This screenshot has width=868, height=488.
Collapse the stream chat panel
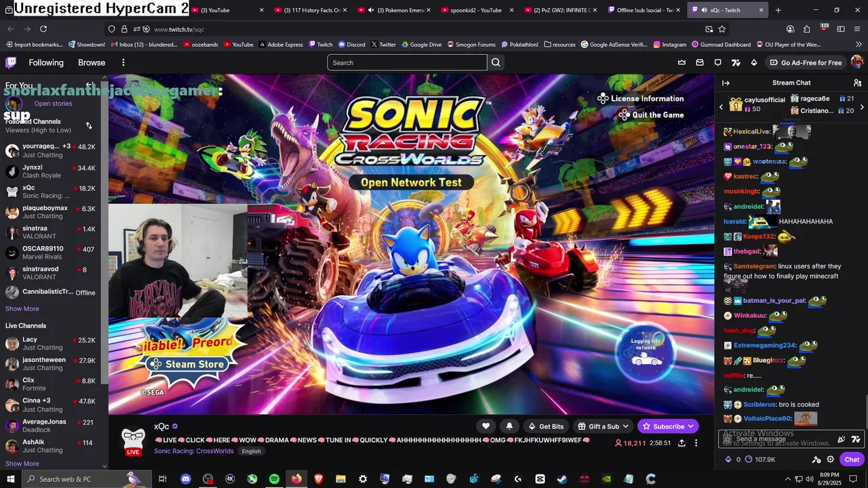tap(726, 83)
